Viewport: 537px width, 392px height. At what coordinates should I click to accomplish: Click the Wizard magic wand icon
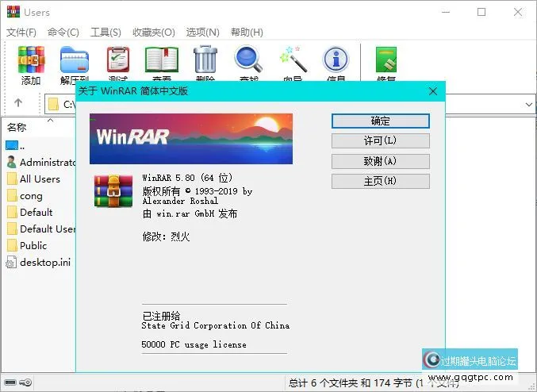[293, 60]
